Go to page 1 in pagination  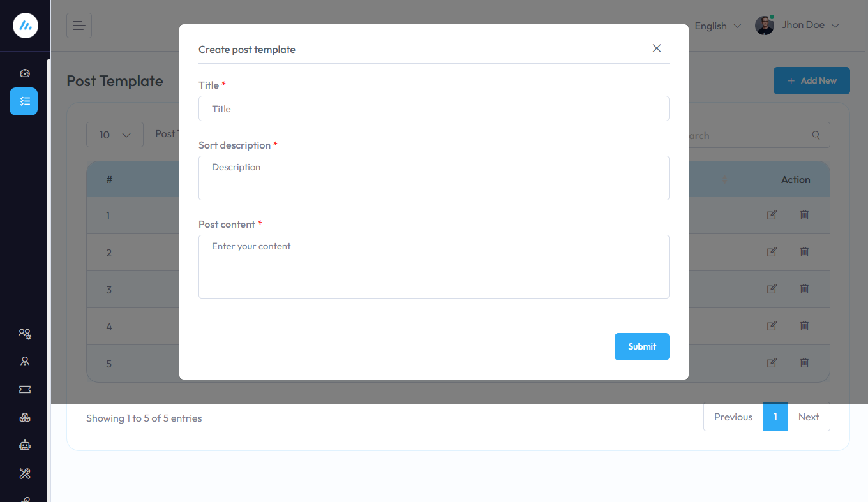click(x=775, y=417)
